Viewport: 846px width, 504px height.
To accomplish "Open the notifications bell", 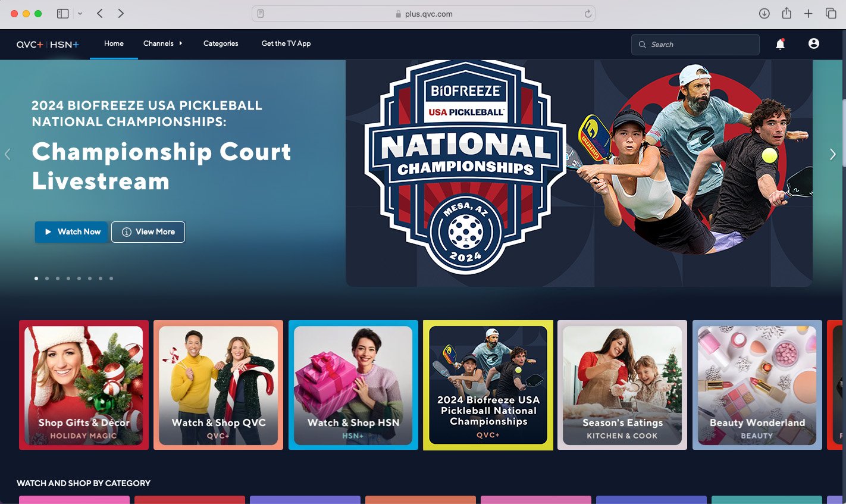I will (780, 44).
